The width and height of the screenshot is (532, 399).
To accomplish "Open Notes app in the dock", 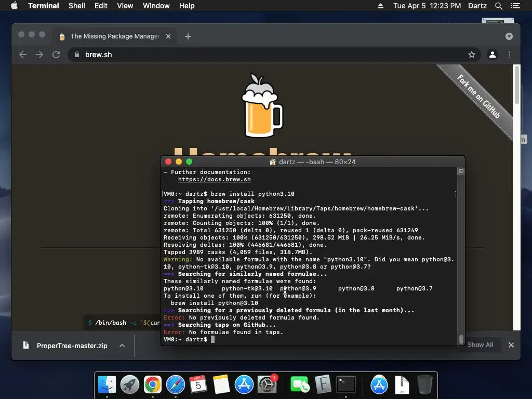I will pos(221,384).
